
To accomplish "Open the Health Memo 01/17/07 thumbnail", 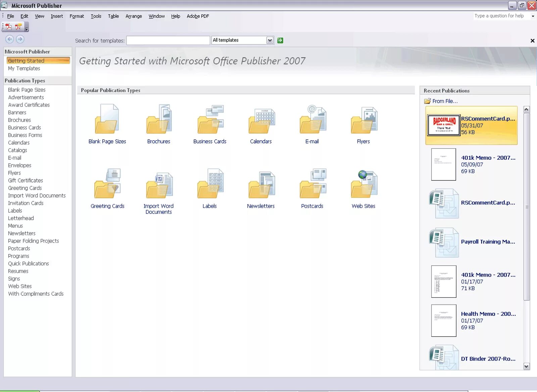I will [x=444, y=321].
